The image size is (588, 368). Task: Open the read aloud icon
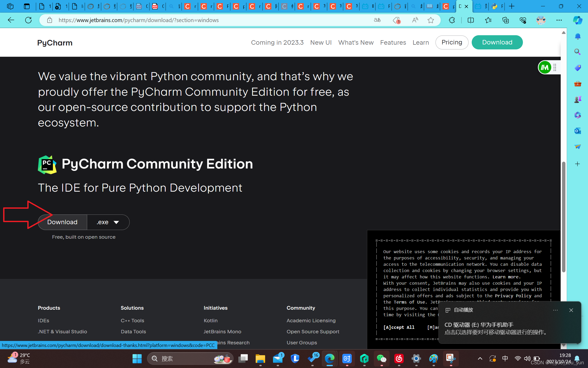point(415,20)
